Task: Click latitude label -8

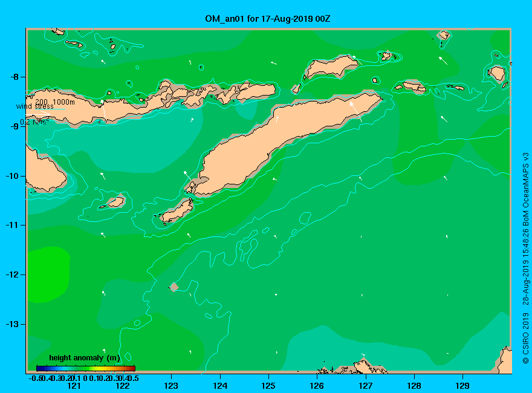Action: [15, 77]
